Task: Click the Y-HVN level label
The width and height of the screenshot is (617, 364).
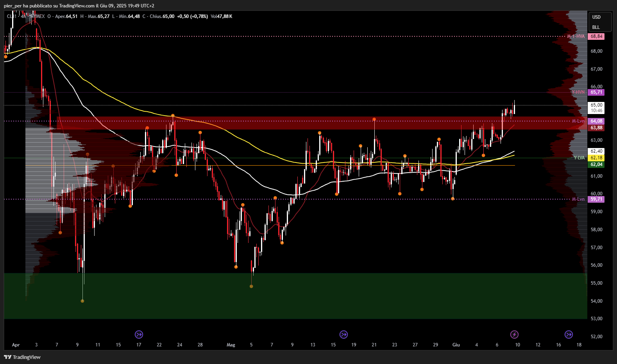Action: (578, 92)
